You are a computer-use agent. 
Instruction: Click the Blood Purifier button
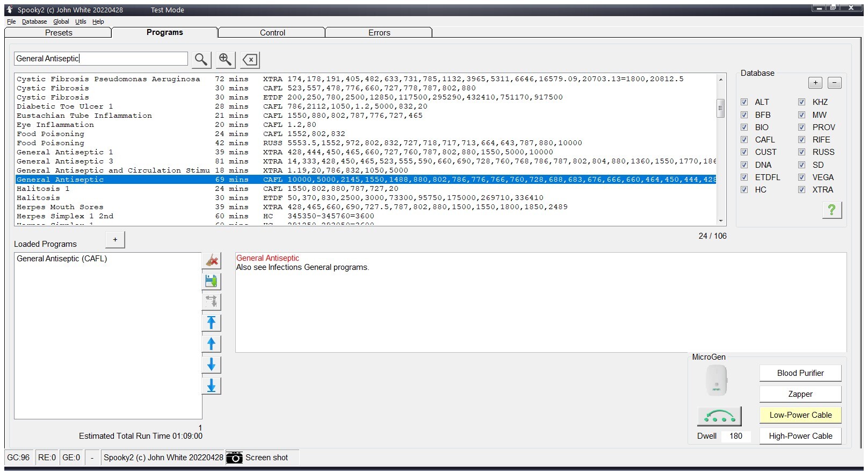(800, 373)
